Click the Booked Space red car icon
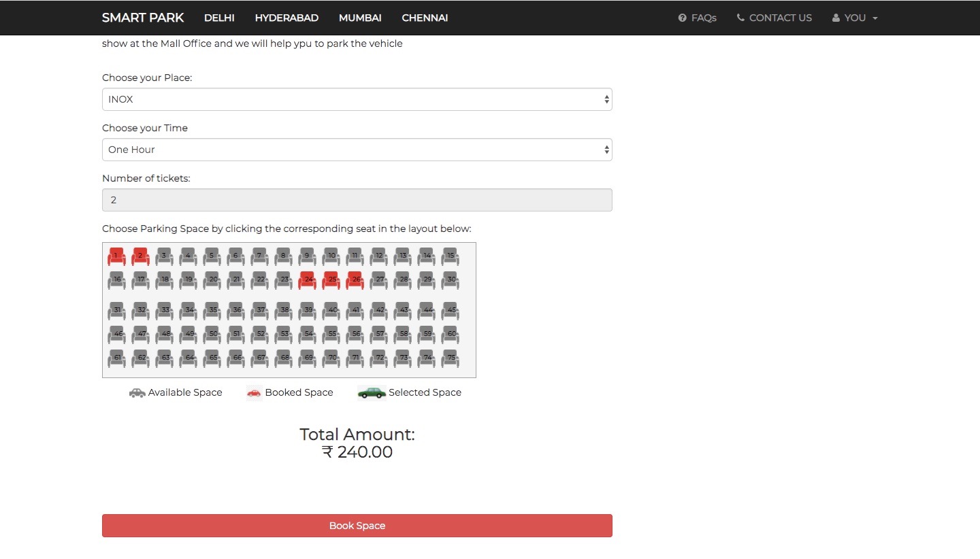This screenshot has width=980, height=559. tap(254, 392)
